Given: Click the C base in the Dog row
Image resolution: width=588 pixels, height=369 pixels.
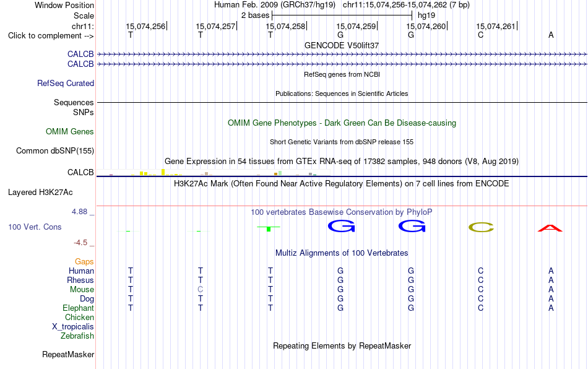Looking at the screenshot, I should pyautogui.click(x=481, y=299).
